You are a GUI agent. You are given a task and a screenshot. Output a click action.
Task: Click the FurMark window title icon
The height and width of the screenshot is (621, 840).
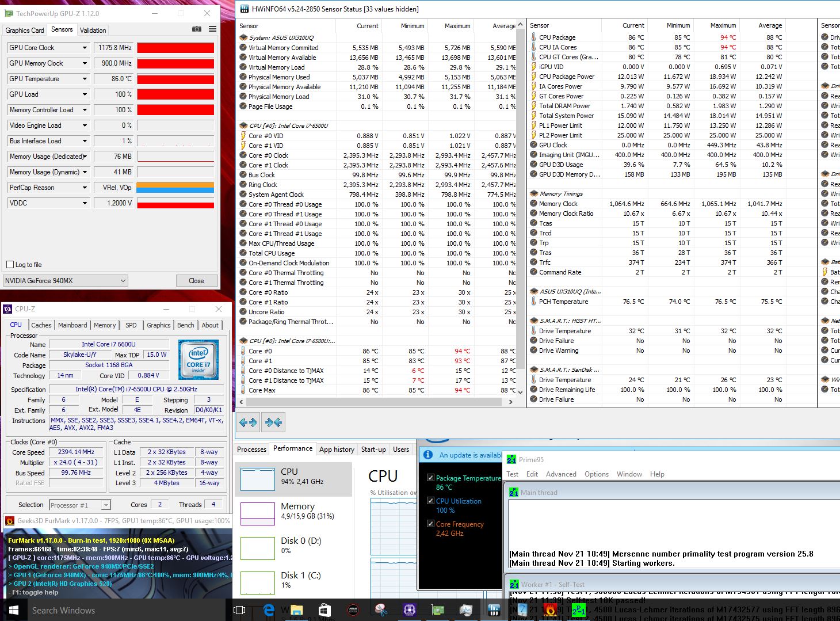(x=9, y=520)
